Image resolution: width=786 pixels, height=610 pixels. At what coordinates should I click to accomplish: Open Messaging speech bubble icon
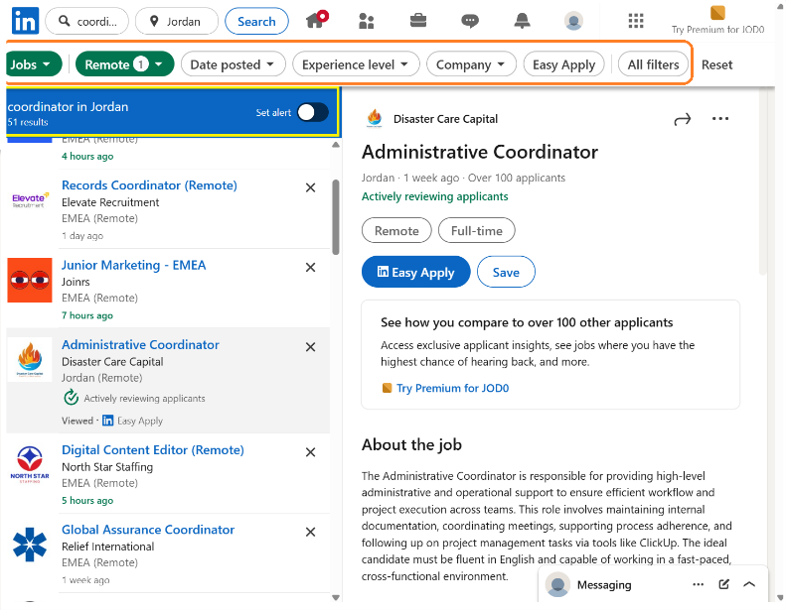(470, 21)
